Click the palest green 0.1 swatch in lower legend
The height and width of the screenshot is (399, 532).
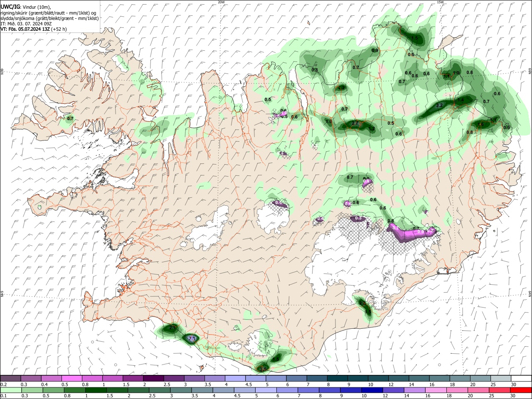10,390
